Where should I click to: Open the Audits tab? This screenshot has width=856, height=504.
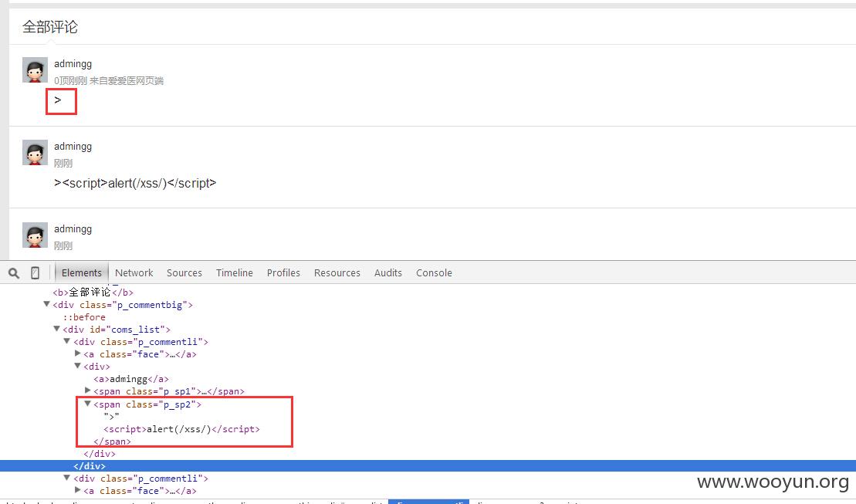(387, 273)
